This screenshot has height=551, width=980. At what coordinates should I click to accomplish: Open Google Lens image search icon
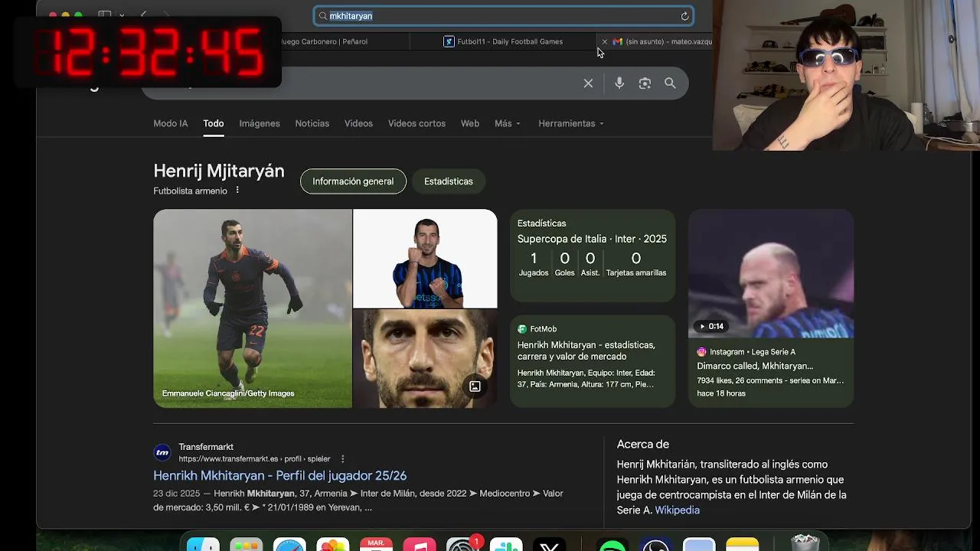[645, 83]
